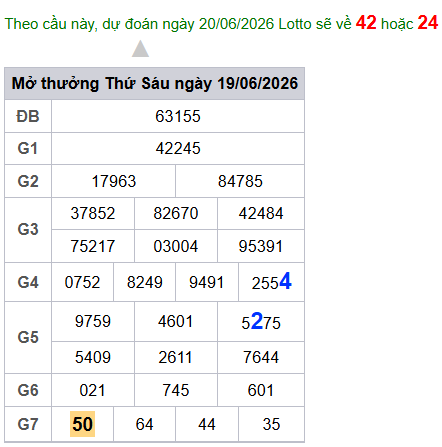This screenshot has width=442, height=447.
Task: Click the red predicted number 42
Action: click(x=366, y=23)
